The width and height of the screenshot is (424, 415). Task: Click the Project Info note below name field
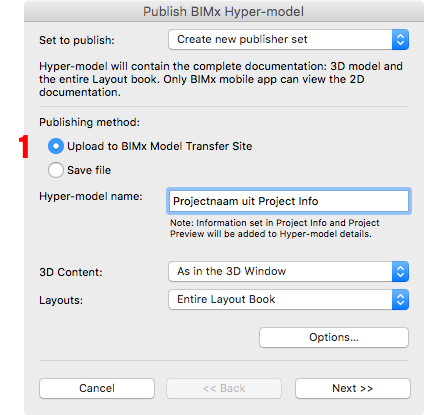tap(275, 228)
